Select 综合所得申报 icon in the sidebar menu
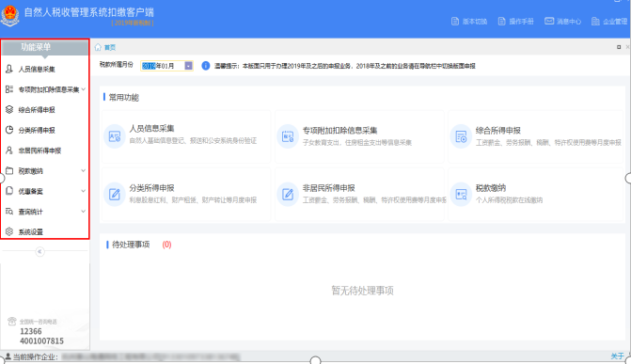 click(x=9, y=109)
